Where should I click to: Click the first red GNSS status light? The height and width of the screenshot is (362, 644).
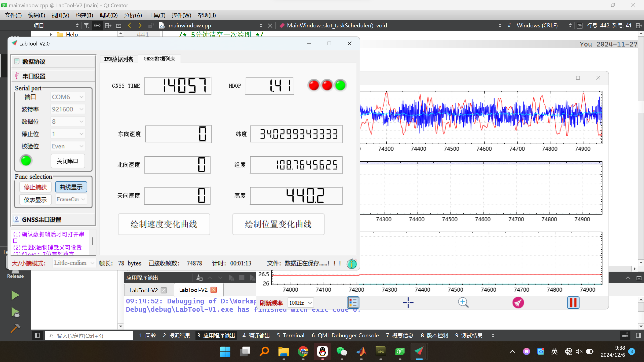tap(314, 85)
